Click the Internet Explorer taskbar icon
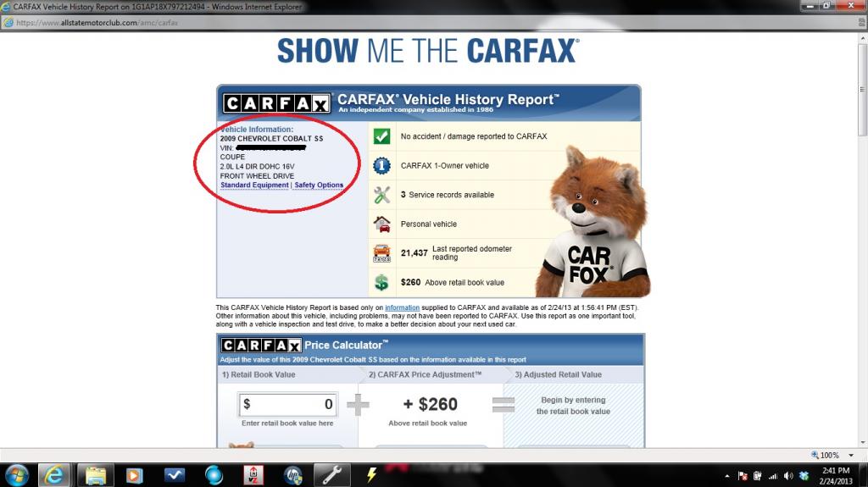This screenshot has width=868, height=487. [x=53, y=475]
